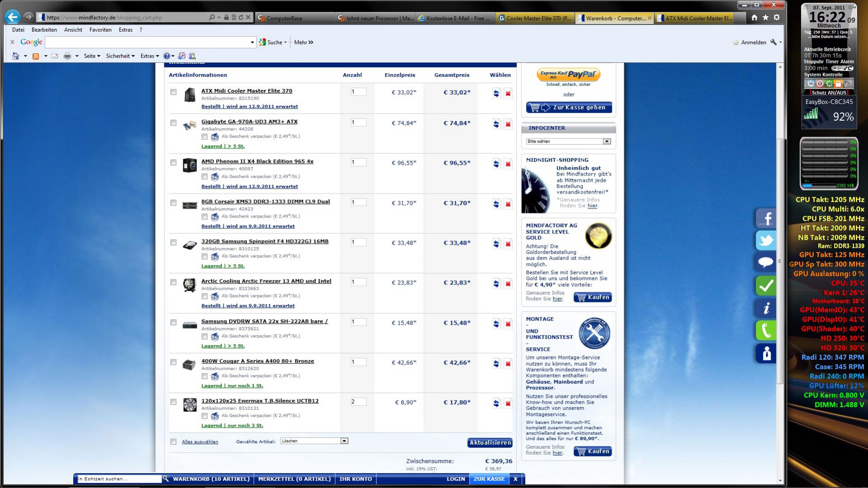868x488 pixels.
Task: Switch to 'Cooler Master Elite 370' Google tab
Action: point(535,18)
